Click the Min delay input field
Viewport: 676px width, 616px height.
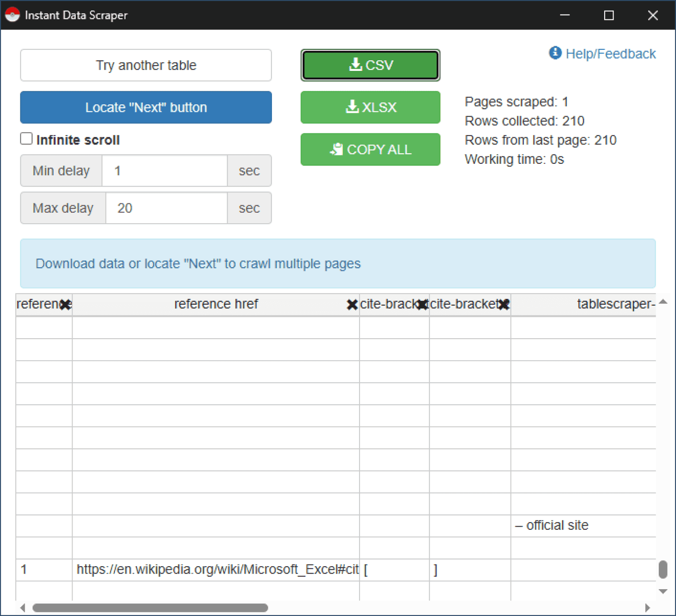tap(164, 170)
